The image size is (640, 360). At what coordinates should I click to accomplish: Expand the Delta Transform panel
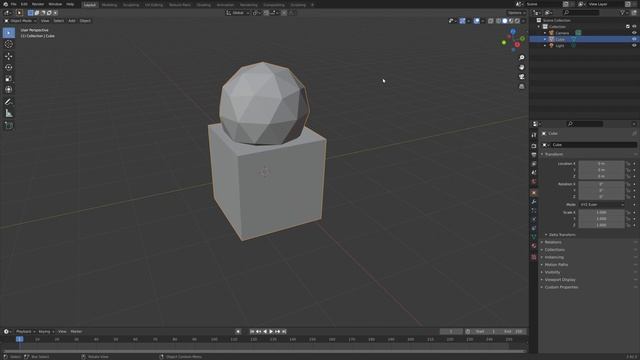pyautogui.click(x=562, y=235)
